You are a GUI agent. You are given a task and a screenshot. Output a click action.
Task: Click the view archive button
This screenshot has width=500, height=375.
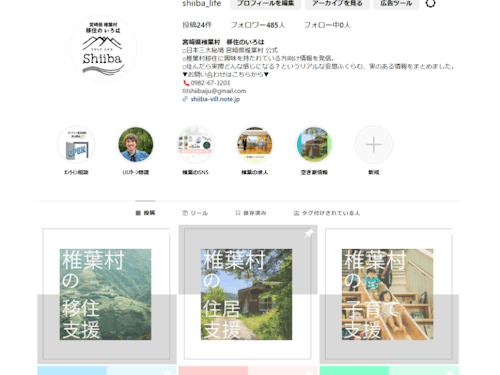coord(337,4)
